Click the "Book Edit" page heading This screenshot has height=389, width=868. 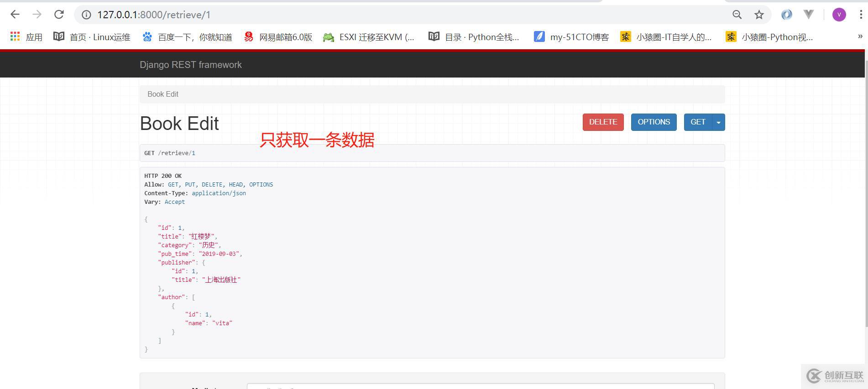tap(179, 124)
